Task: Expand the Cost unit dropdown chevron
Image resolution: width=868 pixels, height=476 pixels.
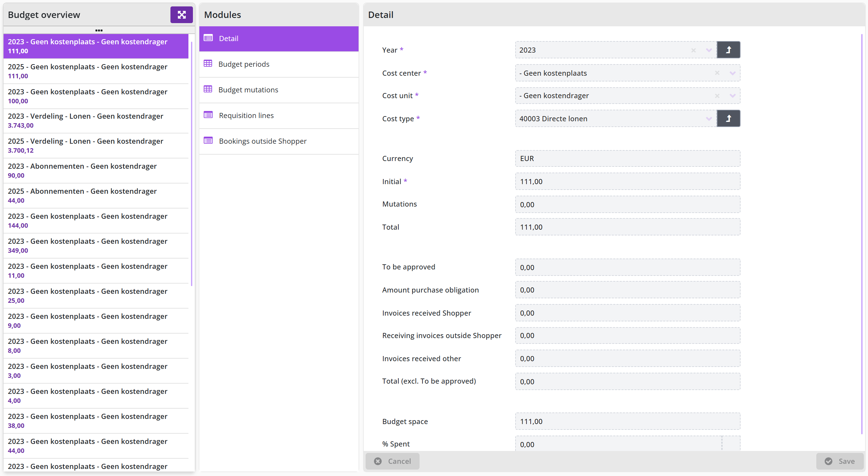Action: click(732, 96)
